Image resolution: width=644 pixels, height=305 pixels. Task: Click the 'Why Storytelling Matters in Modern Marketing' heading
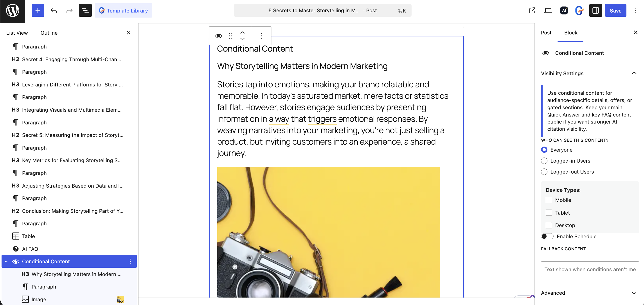302,66
